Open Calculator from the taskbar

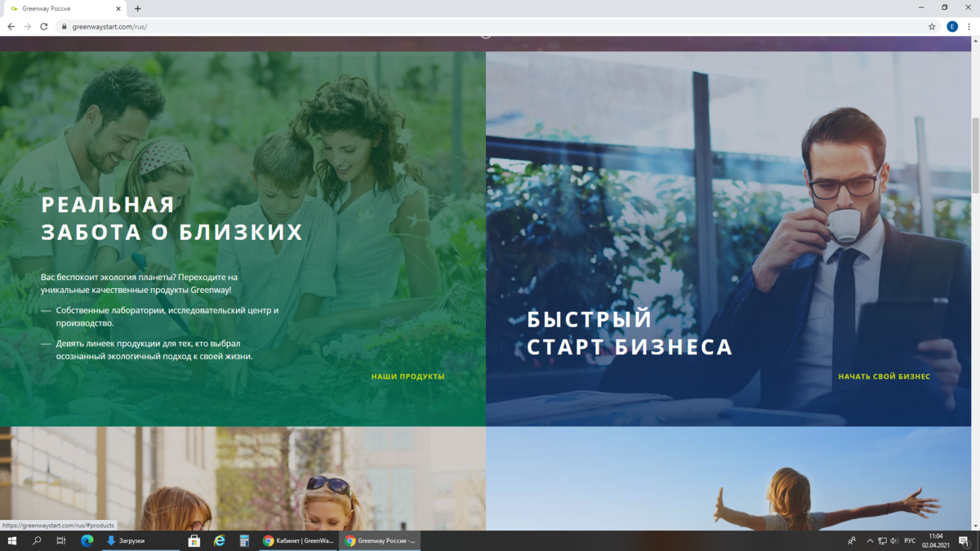[243, 540]
